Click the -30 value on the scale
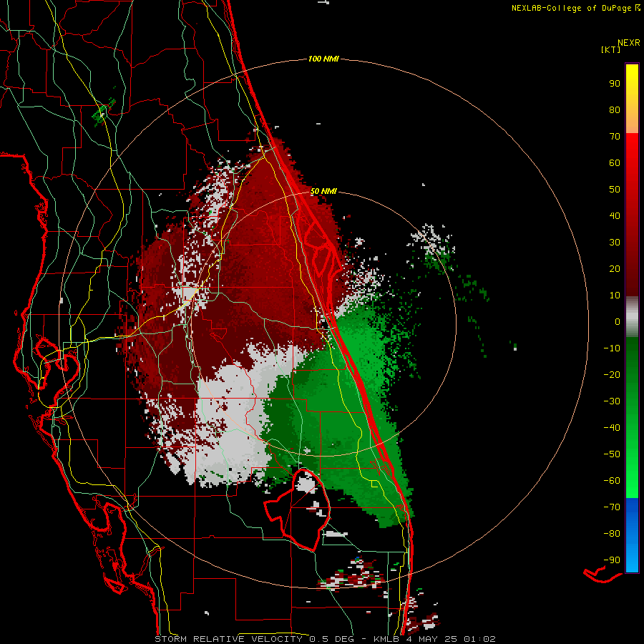 coord(612,401)
